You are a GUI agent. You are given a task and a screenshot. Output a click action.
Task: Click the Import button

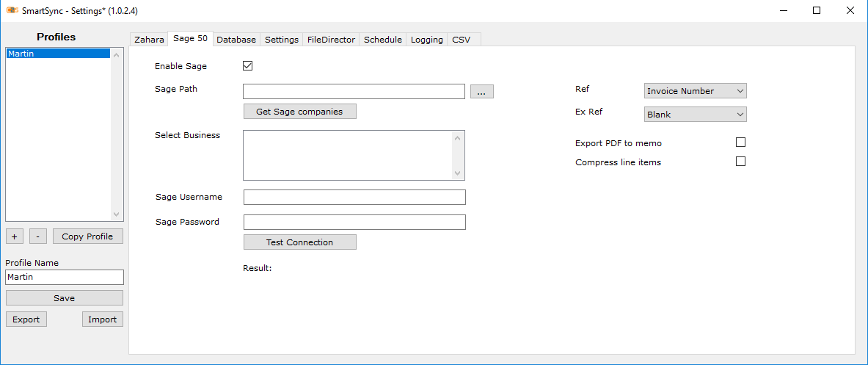(103, 319)
